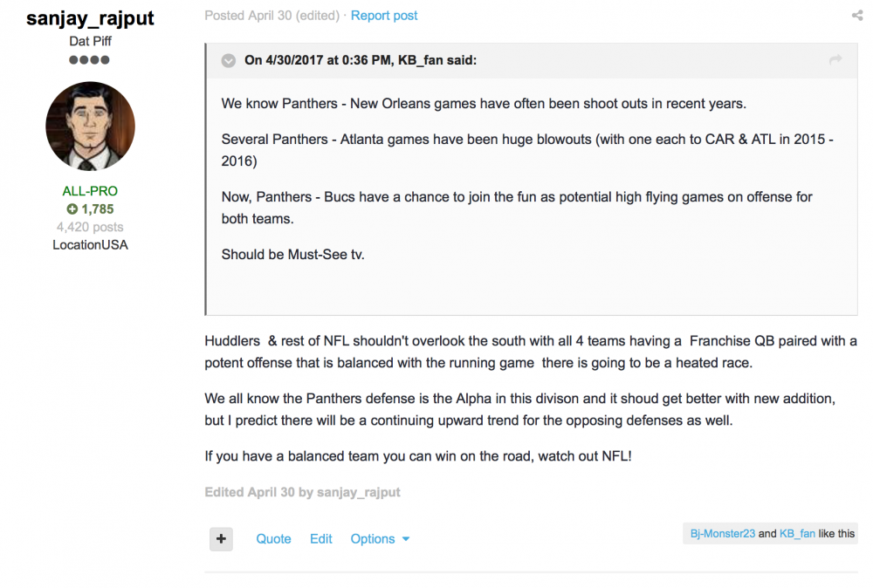Click the Edit link
Viewport: 873px width, 588px height.
(x=321, y=539)
